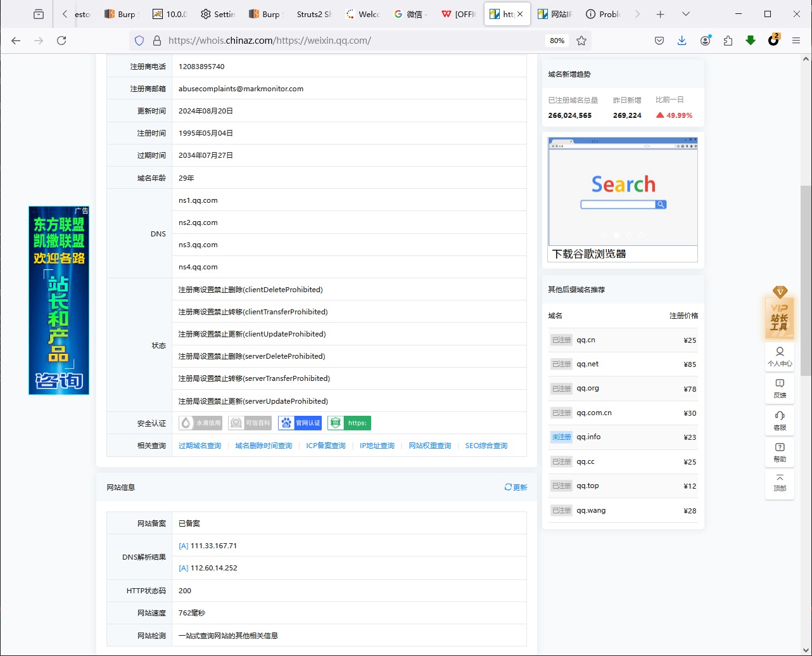Click the browser back arrow button
Screen dimensions: 812x656
[x=16, y=41]
